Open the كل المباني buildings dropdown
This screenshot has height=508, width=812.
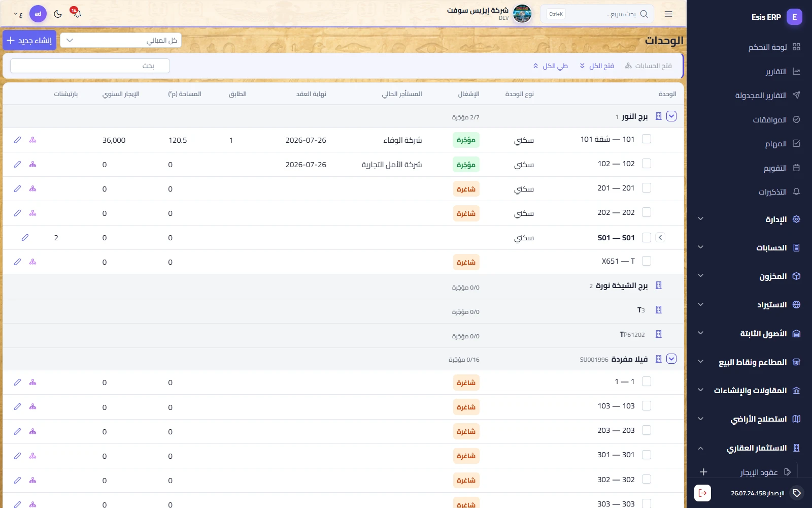[x=121, y=40]
